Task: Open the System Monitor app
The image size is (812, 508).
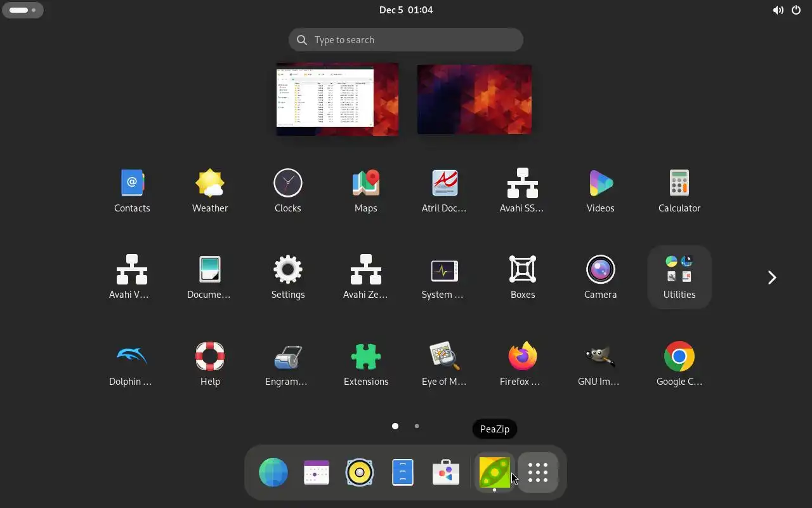Action: tap(444, 277)
